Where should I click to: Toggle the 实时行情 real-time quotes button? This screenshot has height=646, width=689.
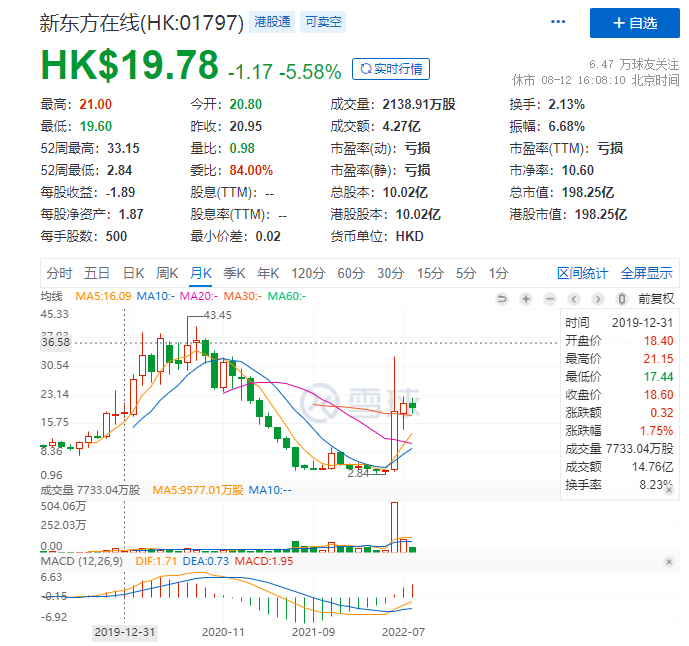391,69
